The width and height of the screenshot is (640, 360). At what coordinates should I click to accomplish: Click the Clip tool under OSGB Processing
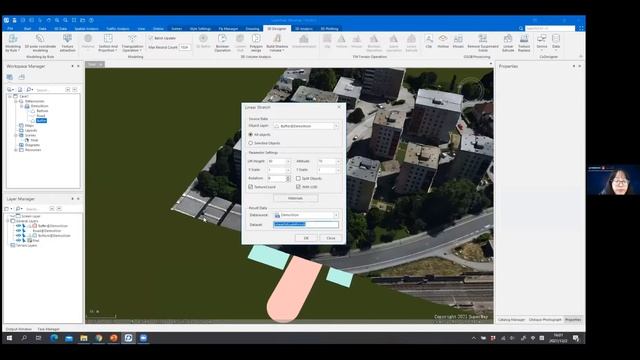pyautogui.click(x=429, y=41)
